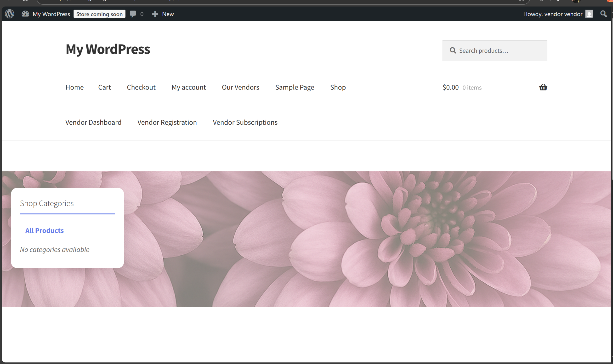Click the comment count 0
Viewport: 613px width, 364px height.
[x=142, y=14]
